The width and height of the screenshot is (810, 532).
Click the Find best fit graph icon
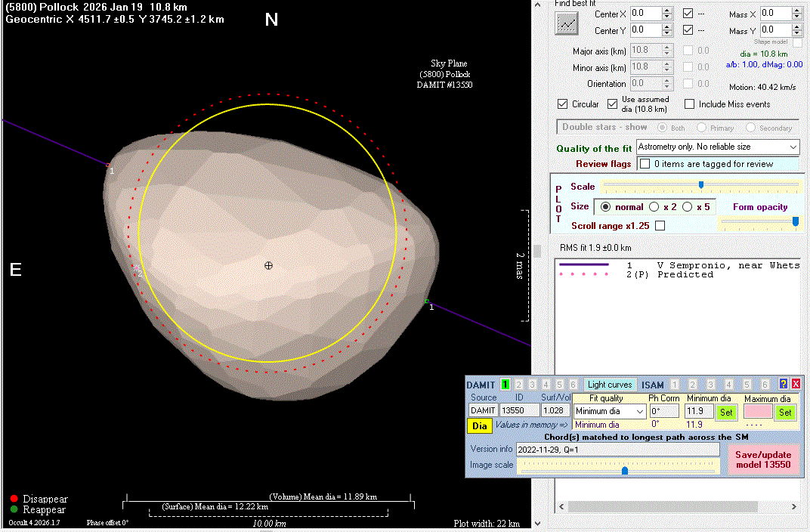tap(567, 23)
